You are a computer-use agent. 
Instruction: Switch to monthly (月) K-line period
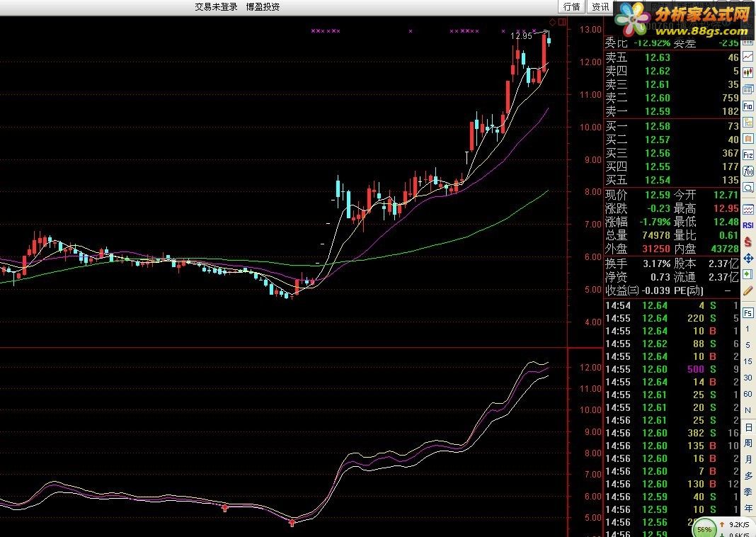pyautogui.click(x=748, y=459)
